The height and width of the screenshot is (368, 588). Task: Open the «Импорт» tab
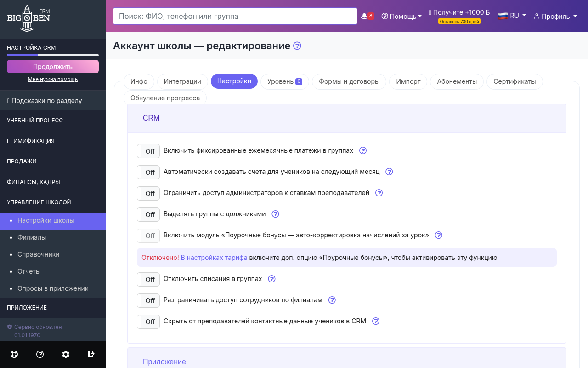coord(408,81)
